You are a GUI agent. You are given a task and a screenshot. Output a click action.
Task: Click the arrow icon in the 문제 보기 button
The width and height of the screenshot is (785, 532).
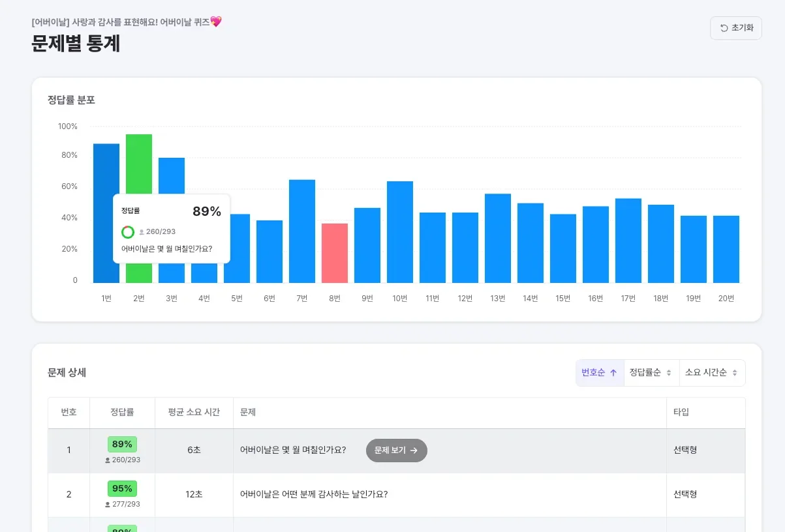pos(414,451)
